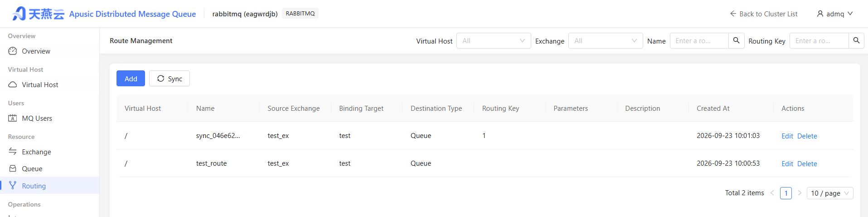
Task: Click the MQ Users icon
Action: coord(13,118)
